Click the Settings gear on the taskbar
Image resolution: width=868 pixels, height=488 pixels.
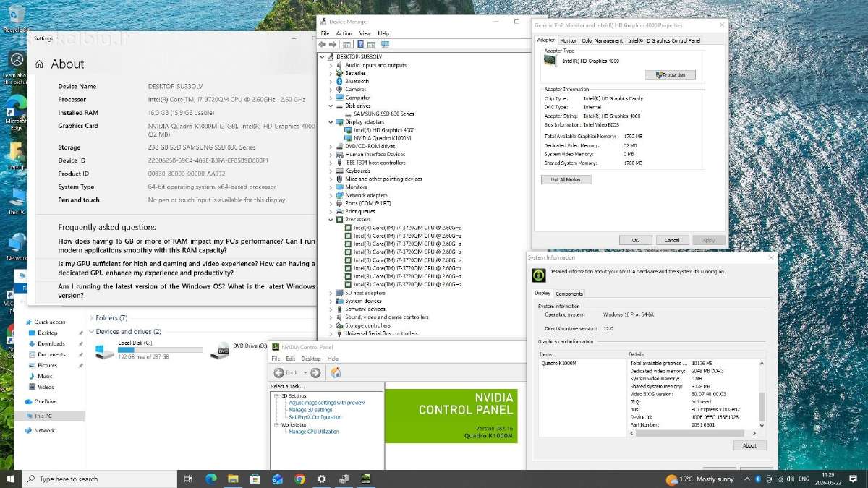[322, 479]
